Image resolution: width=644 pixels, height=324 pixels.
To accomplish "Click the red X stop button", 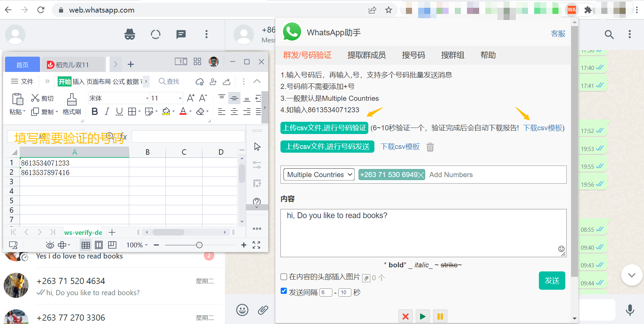I will click(405, 317).
